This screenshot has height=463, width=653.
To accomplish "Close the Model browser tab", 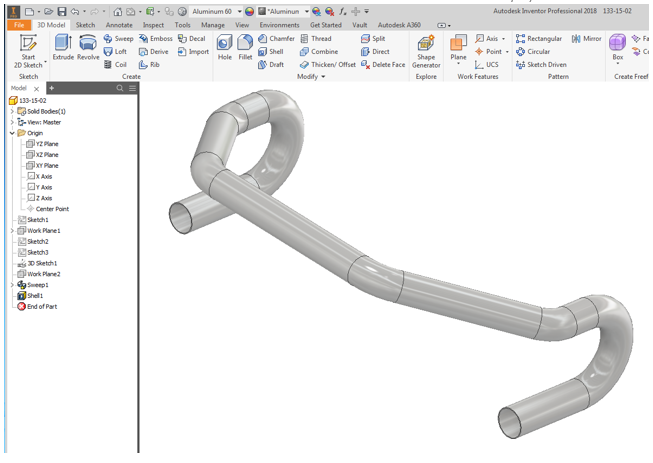I will coord(37,89).
